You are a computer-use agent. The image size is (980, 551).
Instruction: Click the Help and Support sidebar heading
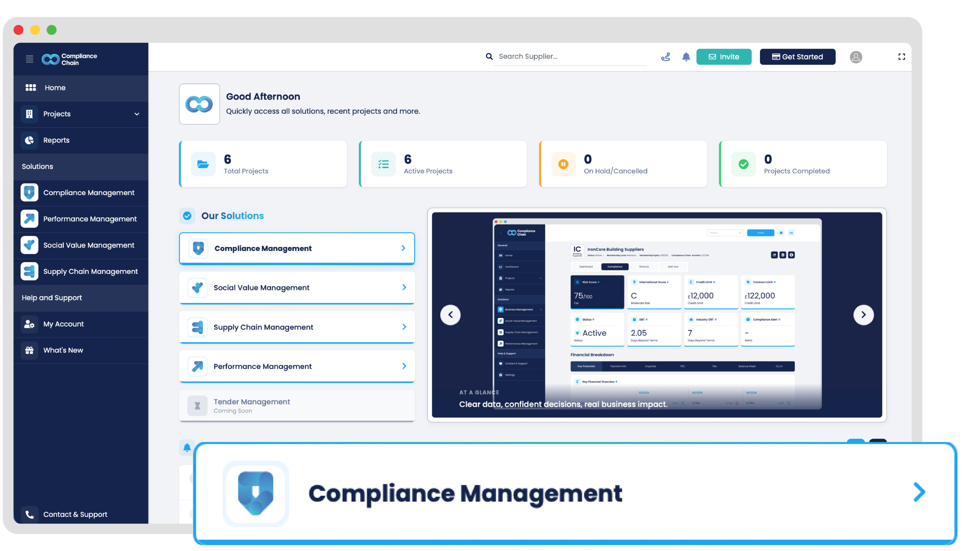tap(52, 298)
